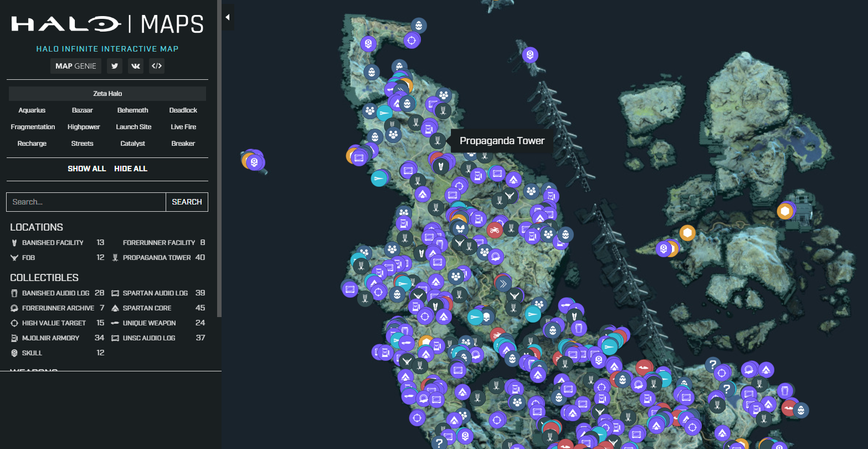Screen dimensions: 868x449
Task: Click the Halo Maps logo
Action: click(107, 24)
